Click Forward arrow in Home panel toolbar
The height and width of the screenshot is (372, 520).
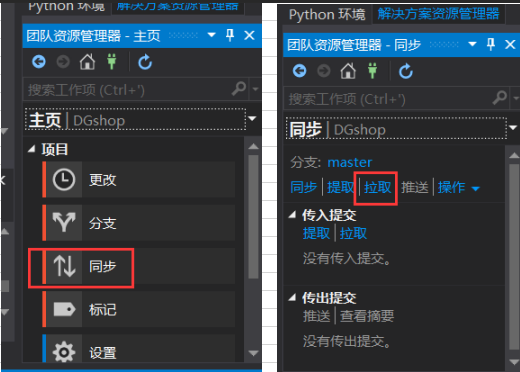[63, 62]
